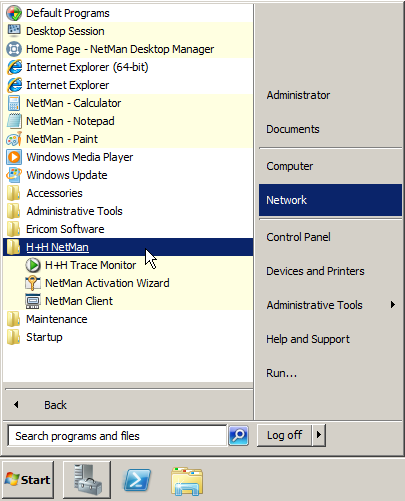
Task: Expand the Administrative Tools submenu arrow
Action: pos(393,305)
